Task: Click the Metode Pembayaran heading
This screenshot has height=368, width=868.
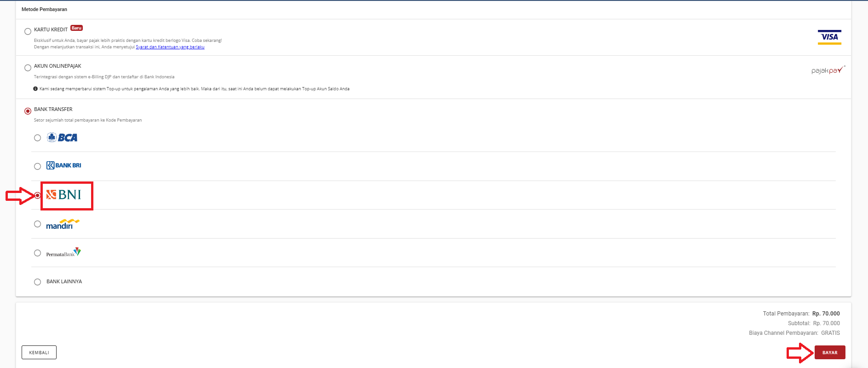Action: coord(44,9)
